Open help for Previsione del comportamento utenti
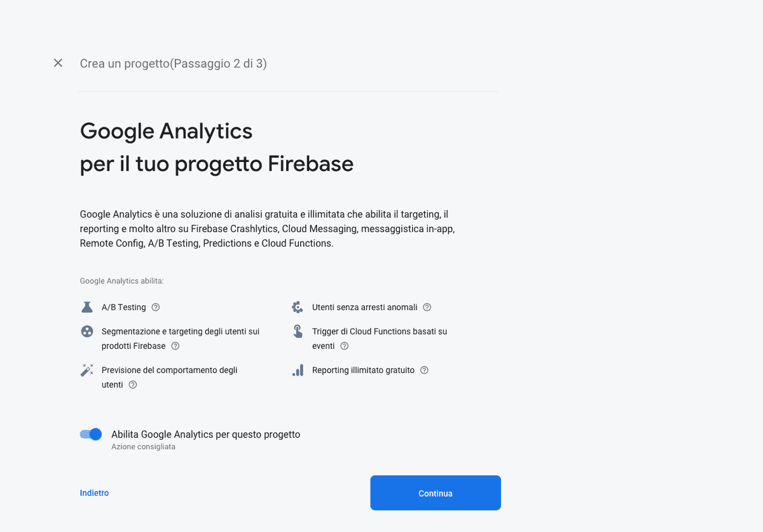Image resolution: width=763 pixels, height=532 pixels. tap(132, 385)
